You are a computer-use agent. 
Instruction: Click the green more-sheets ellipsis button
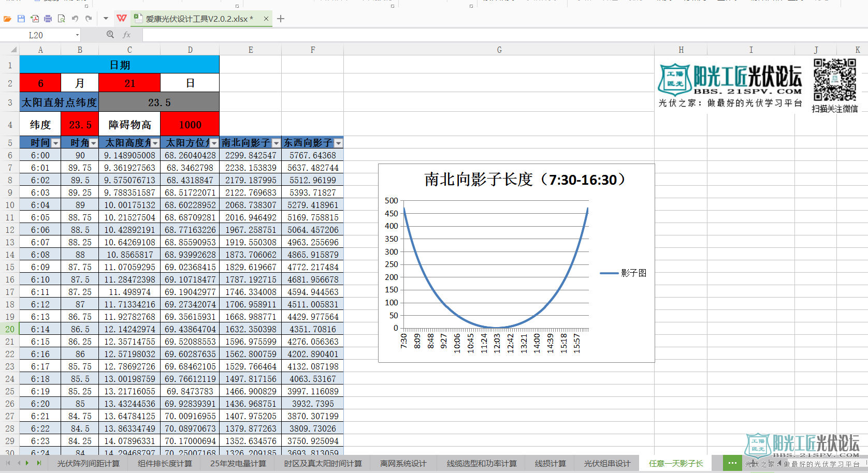[x=732, y=463]
